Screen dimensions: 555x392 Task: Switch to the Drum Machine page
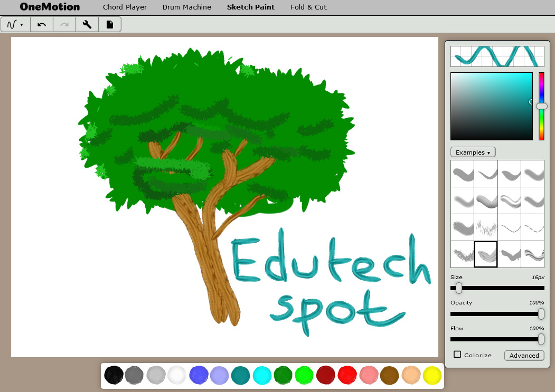pyautogui.click(x=186, y=7)
